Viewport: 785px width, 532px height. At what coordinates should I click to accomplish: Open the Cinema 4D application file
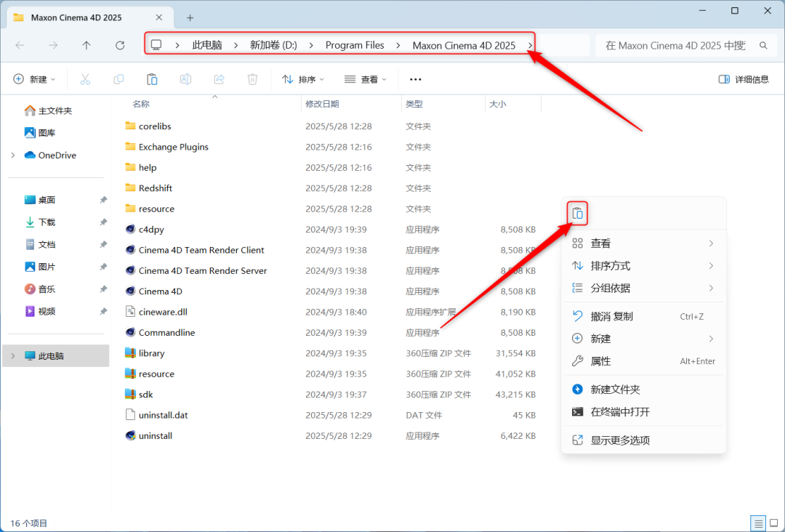pyautogui.click(x=160, y=291)
